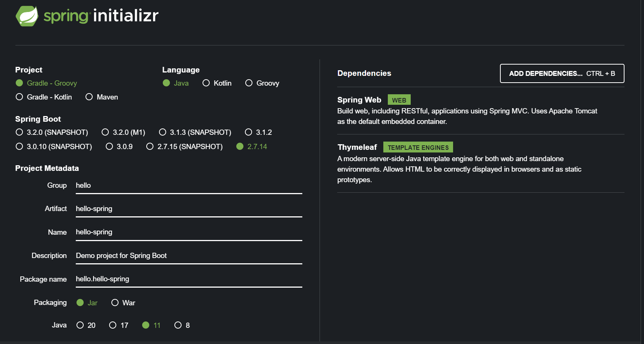
Task: Select Spring Boot 3.2.0 (SNAPSHOT)
Action: (x=52, y=132)
